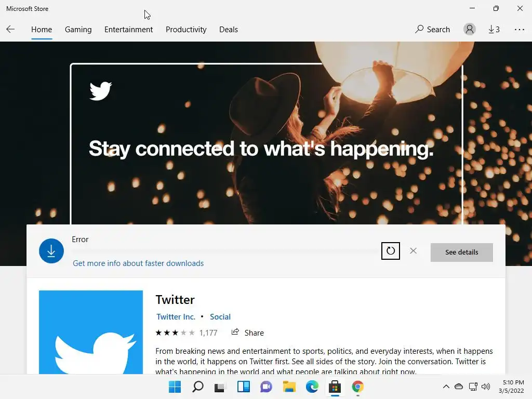The image size is (532, 399).
Task: Show hidden system tray icons
Action: click(446, 387)
